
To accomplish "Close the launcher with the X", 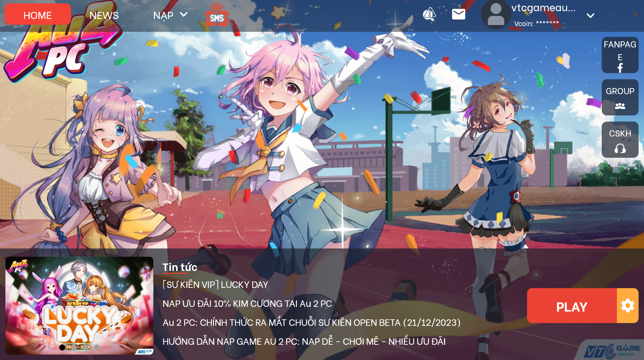I will [x=635, y=14].
